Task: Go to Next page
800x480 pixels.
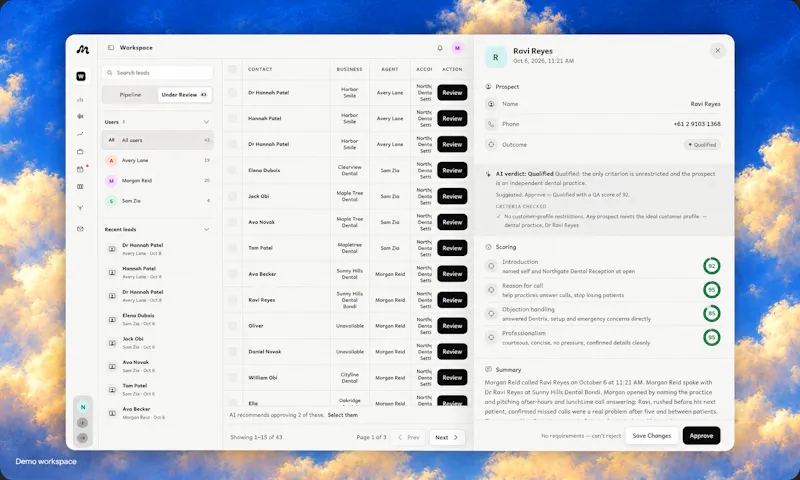Action: 447,437
